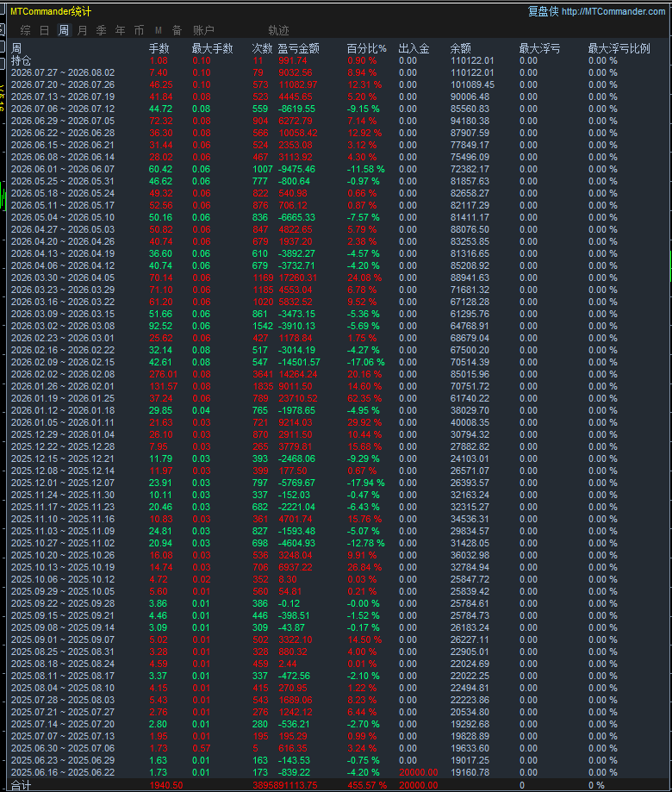Select the highlighted 周 weekly tab
The image size is (672, 792).
(x=63, y=30)
